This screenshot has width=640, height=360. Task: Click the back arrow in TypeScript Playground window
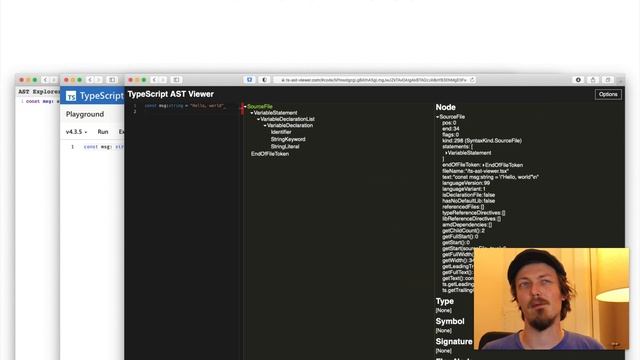(x=90, y=80)
